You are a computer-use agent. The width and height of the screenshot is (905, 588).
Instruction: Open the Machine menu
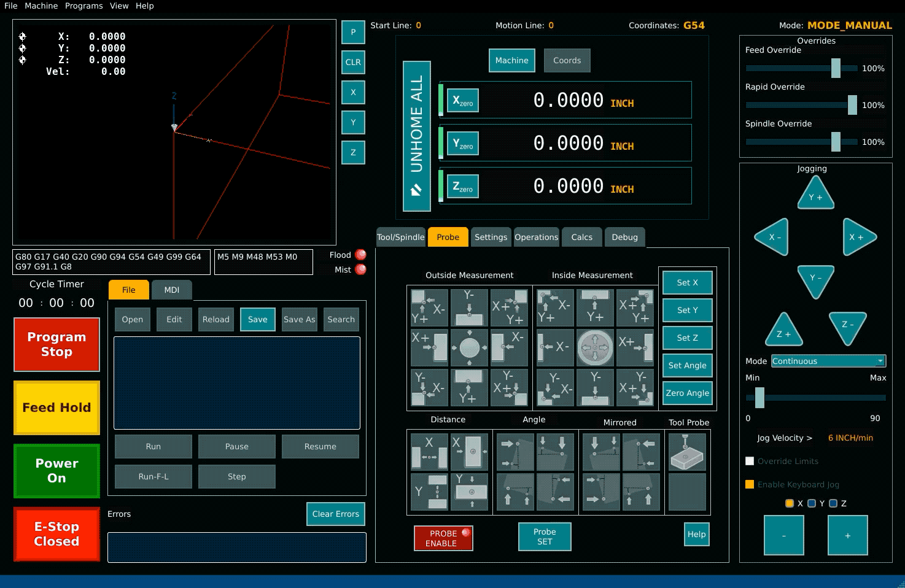tap(41, 6)
